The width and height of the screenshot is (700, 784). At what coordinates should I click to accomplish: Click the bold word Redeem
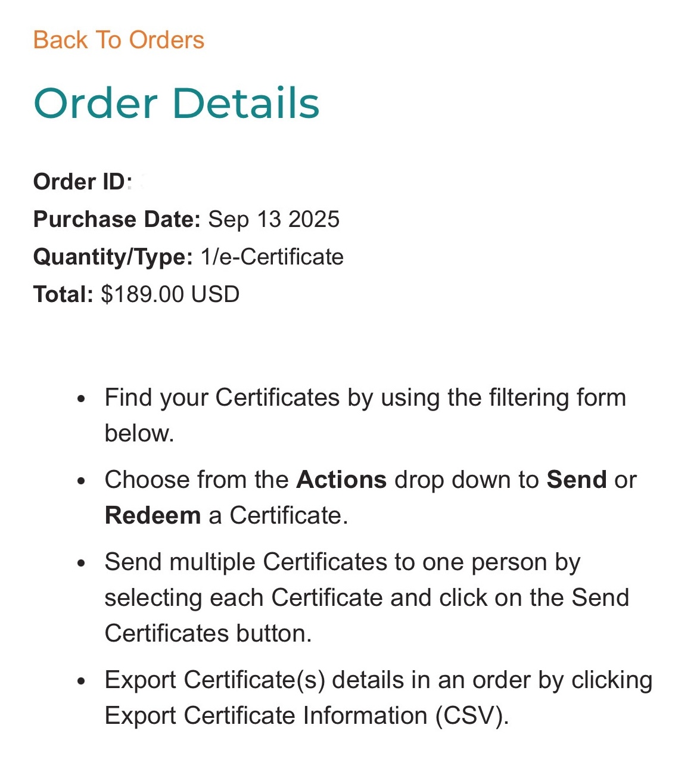153,515
